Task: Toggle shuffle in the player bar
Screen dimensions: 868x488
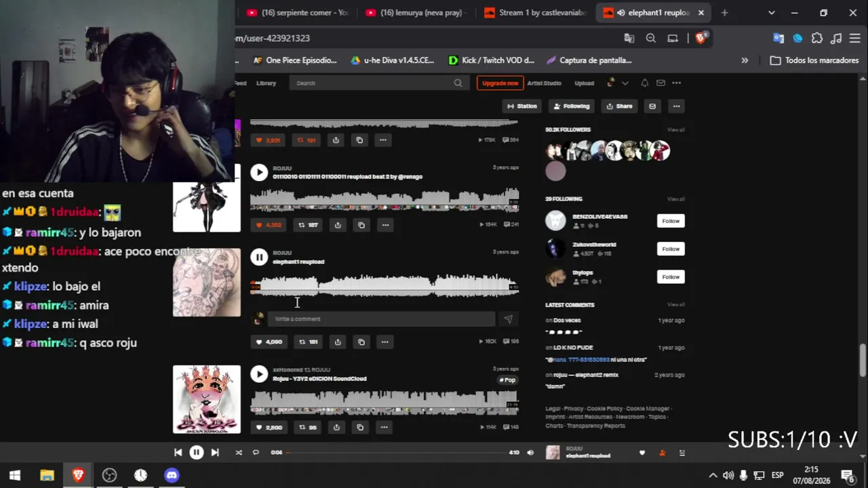Action: pyautogui.click(x=239, y=452)
